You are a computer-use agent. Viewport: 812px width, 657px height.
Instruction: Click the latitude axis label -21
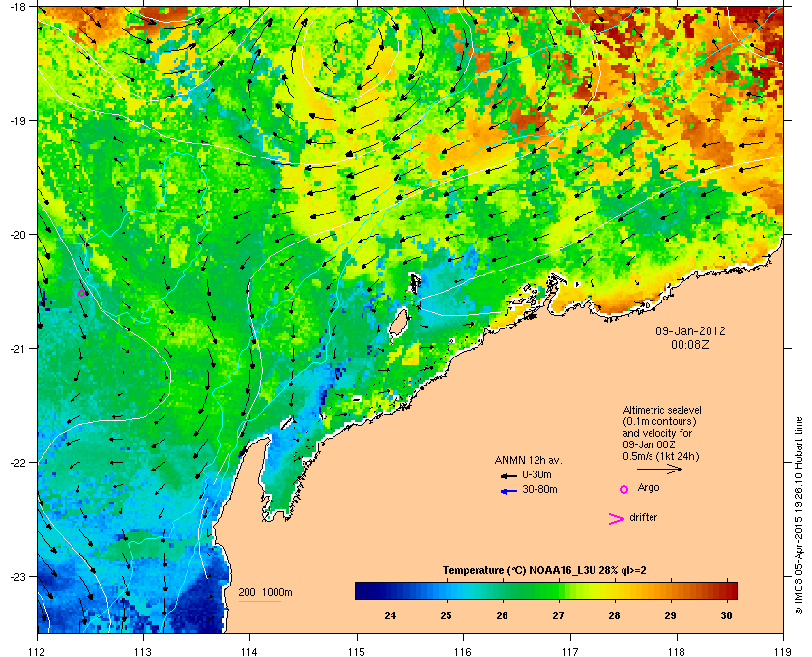click(17, 349)
